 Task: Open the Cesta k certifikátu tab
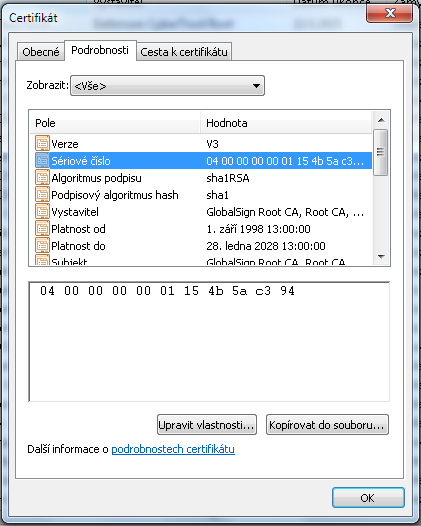184,52
